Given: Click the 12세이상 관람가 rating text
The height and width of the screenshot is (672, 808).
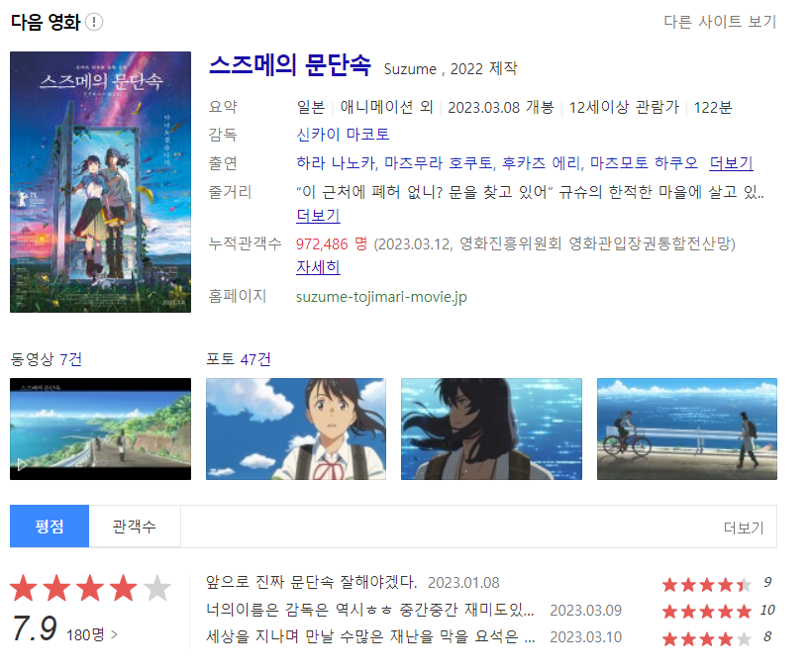Looking at the screenshot, I should pyautogui.click(x=624, y=108).
